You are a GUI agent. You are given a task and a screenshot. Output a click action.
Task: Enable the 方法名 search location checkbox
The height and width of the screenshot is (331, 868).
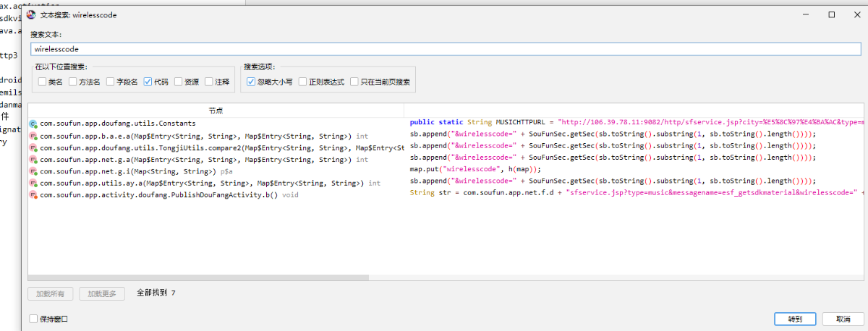(x=73, y=82)
